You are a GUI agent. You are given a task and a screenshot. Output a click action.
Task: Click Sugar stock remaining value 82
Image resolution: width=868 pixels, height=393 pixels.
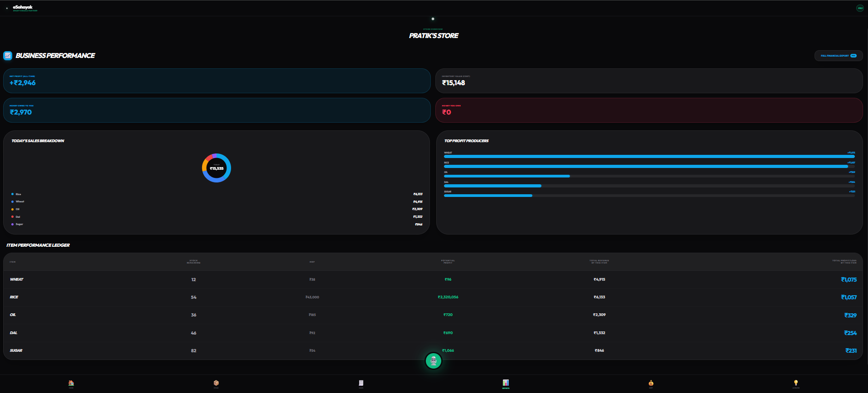(x=193, y=350)
